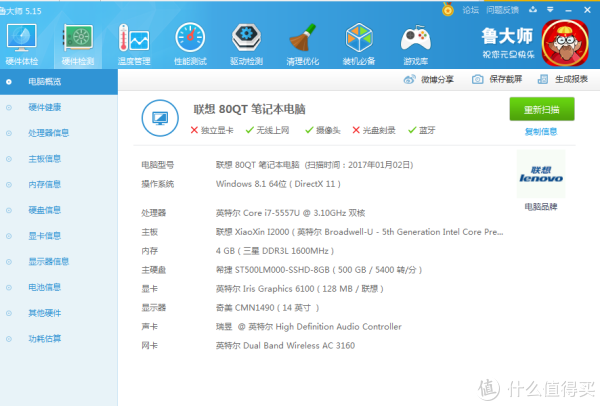The width and height of the screenshot is (600, 406).
Task: Open 游戏库 game library gamepad
Action: coord(416,38)
